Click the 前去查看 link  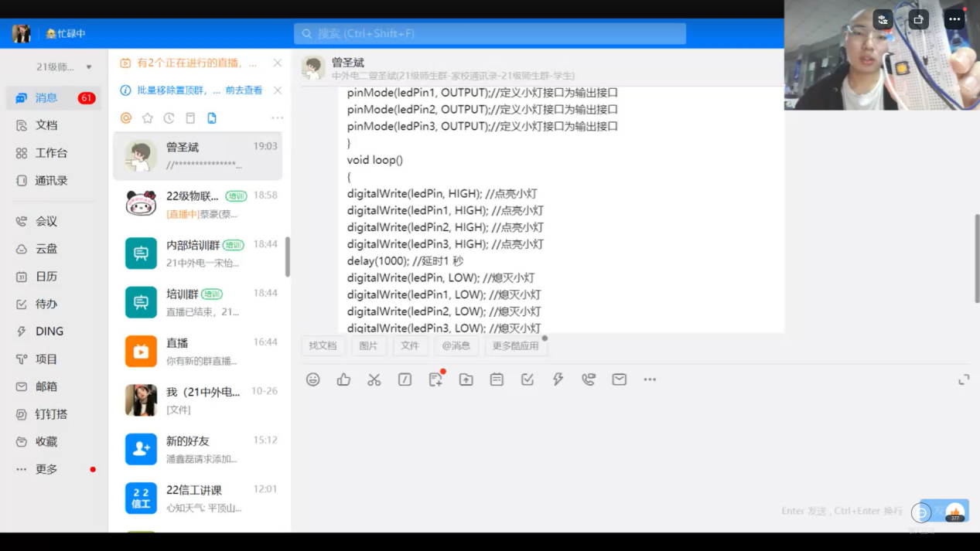(x=244, y=90)
